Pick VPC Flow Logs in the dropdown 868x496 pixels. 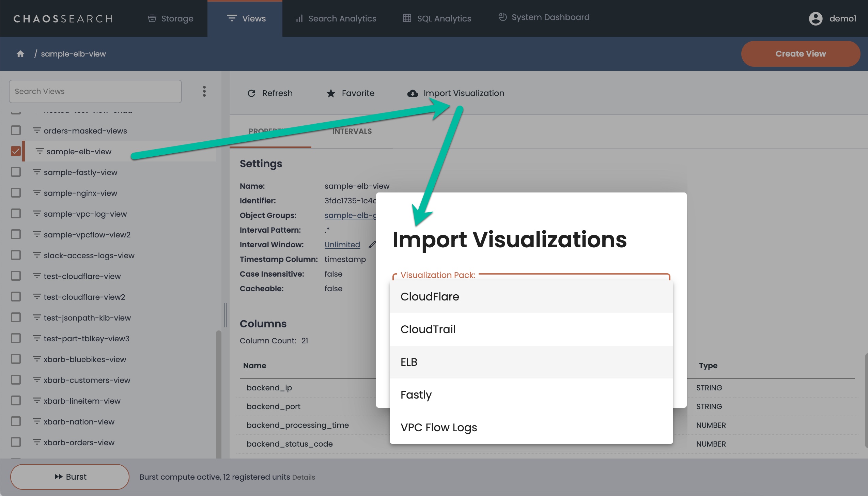[x=531, y=427]
